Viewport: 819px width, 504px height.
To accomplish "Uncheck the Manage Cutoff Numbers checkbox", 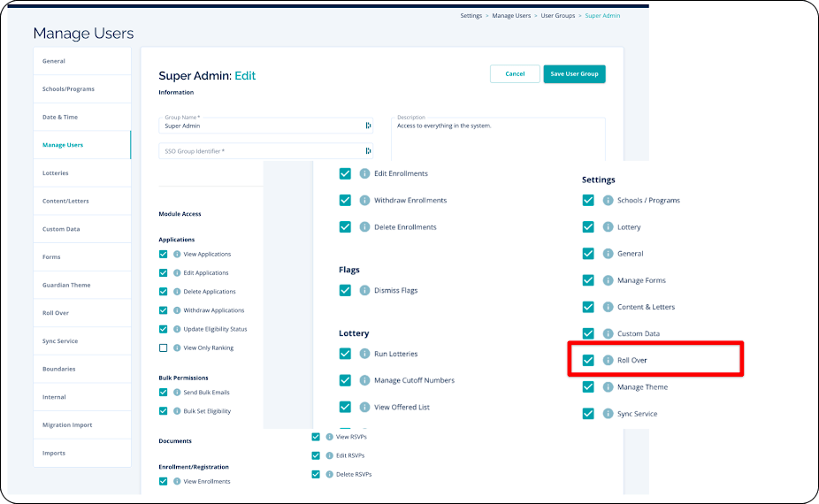I will [345, 380].
